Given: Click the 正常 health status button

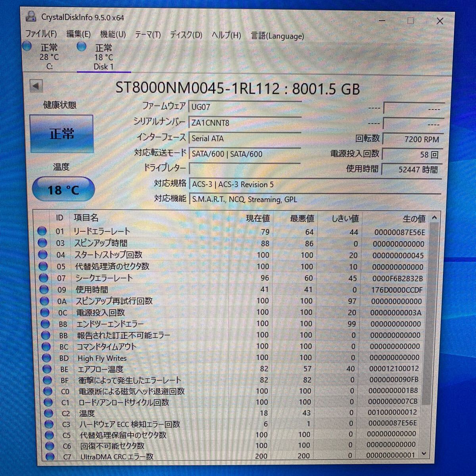Looking at the screenshot, I should pos(61,134).
